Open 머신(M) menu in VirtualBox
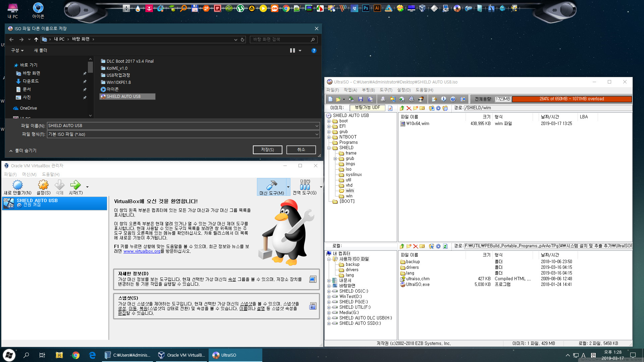Screen dimensions: 644x362 click(x=29, y=175)
